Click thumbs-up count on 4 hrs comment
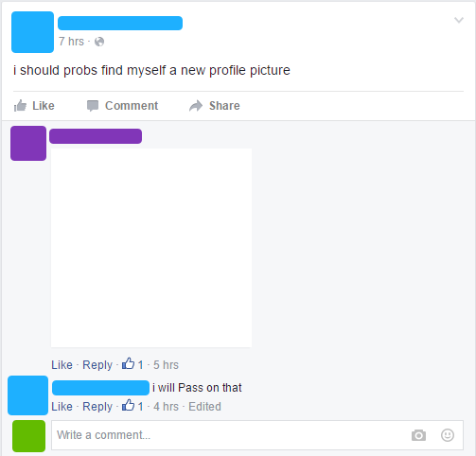This screenshot has width=476, height=456. point(132,406)
